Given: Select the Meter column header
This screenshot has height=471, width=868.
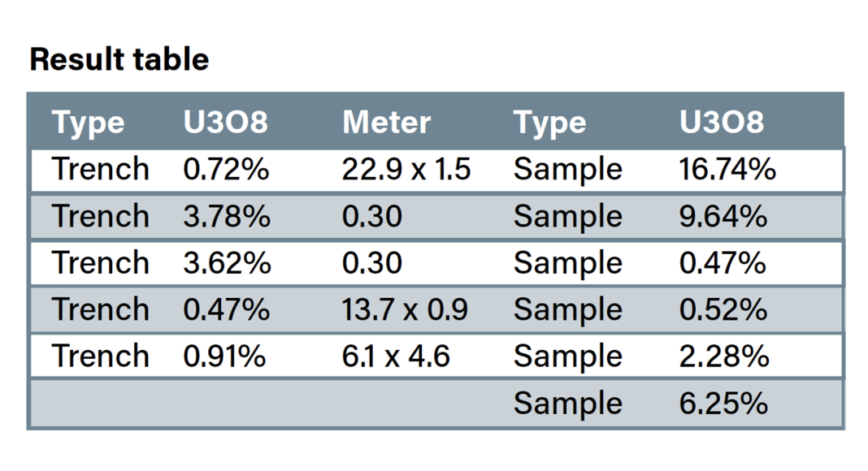Looking at the screenshot, I should click(386, 123).
